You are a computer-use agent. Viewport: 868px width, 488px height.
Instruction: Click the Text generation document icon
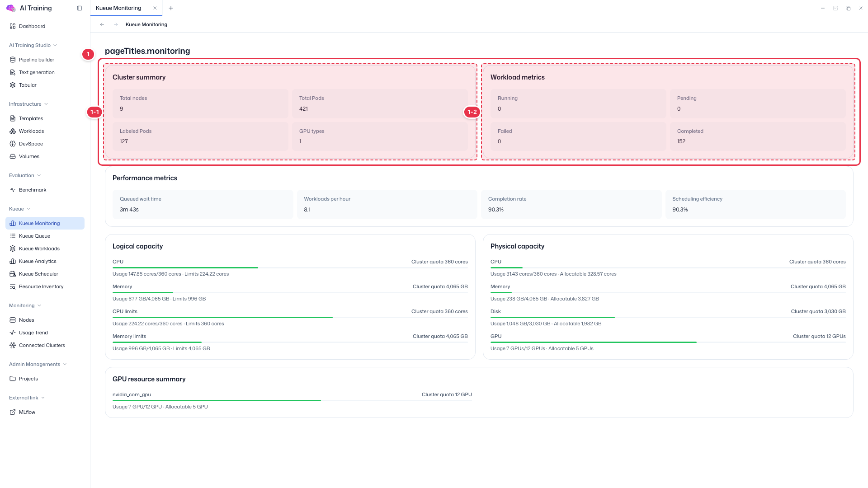click(x=13, y=72)
